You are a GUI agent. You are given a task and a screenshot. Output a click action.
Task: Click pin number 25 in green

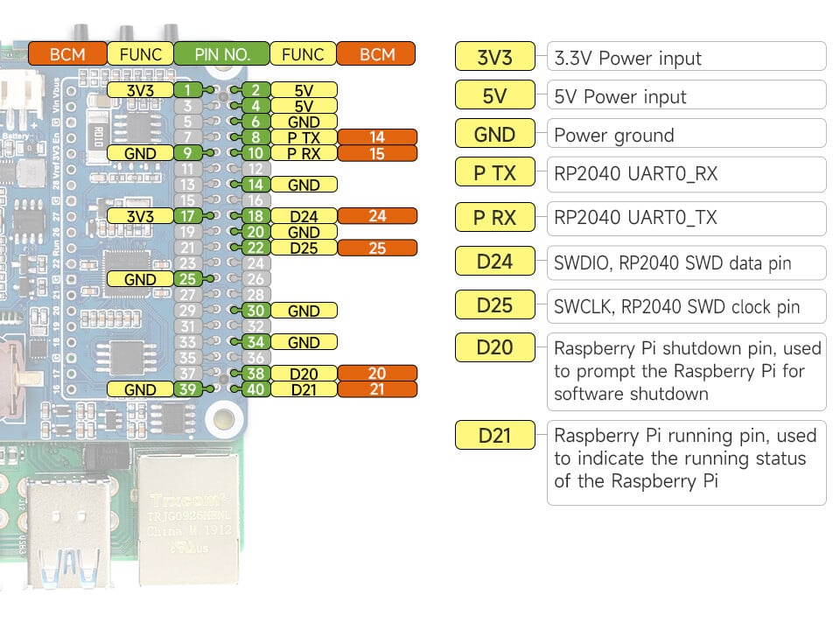pos(187,279)
